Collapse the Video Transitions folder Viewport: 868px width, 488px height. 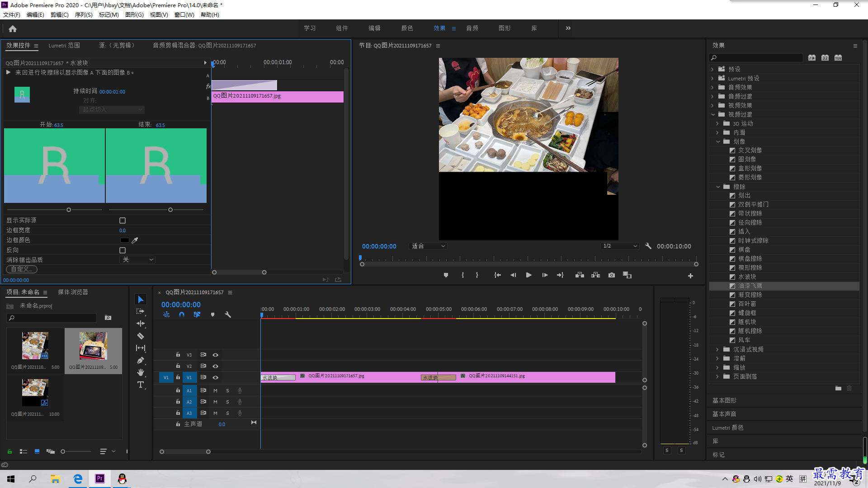tap(712, 115)
